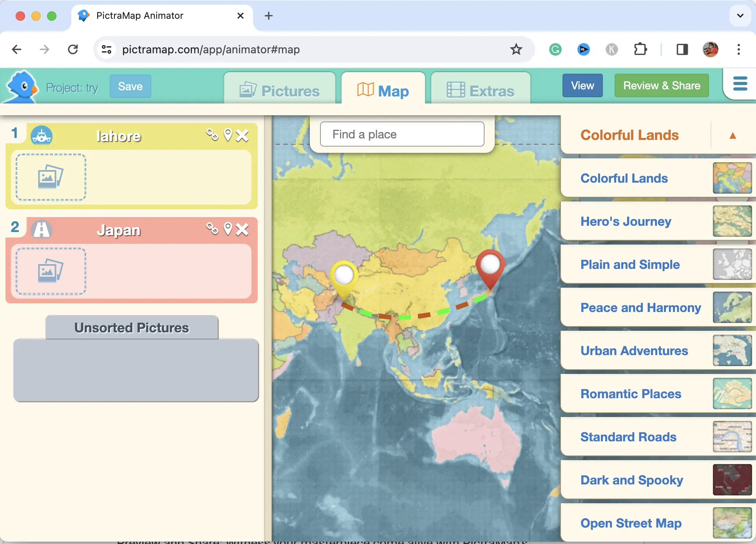The width and height of the screenshot is (756, 544).
Task: Reload the page
Action: tap(73, 49)
